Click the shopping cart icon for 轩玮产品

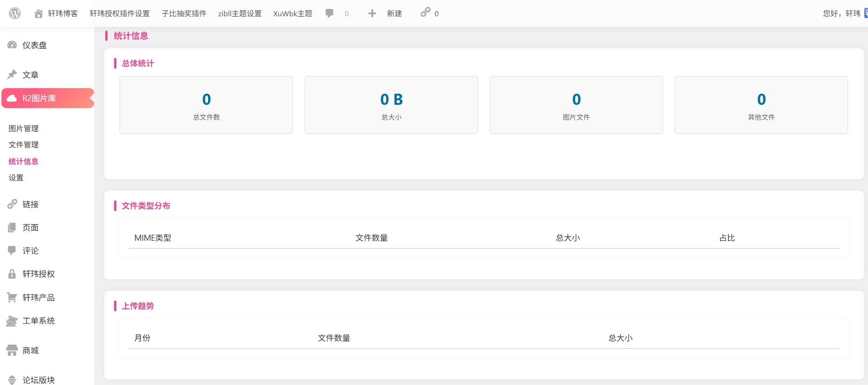pos(12,297)
